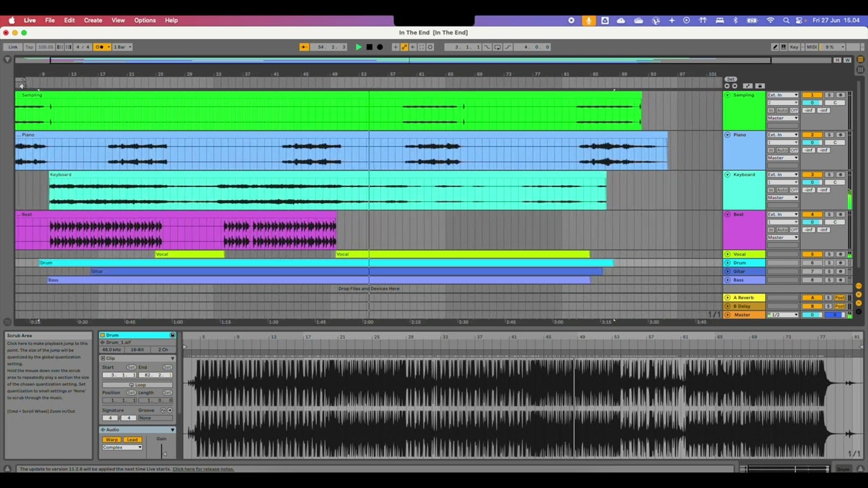Click the H optimize height button
Image resolution: width=868 pixels, height=488 pixels.
pyautogui.click(x=837, y=60)
